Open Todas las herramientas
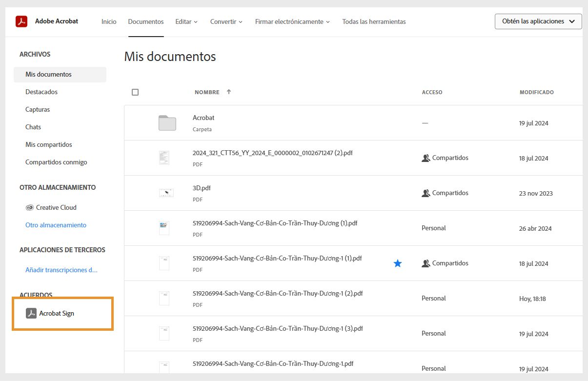This screenshot has height=381, width=588. [x=374, y=21]
